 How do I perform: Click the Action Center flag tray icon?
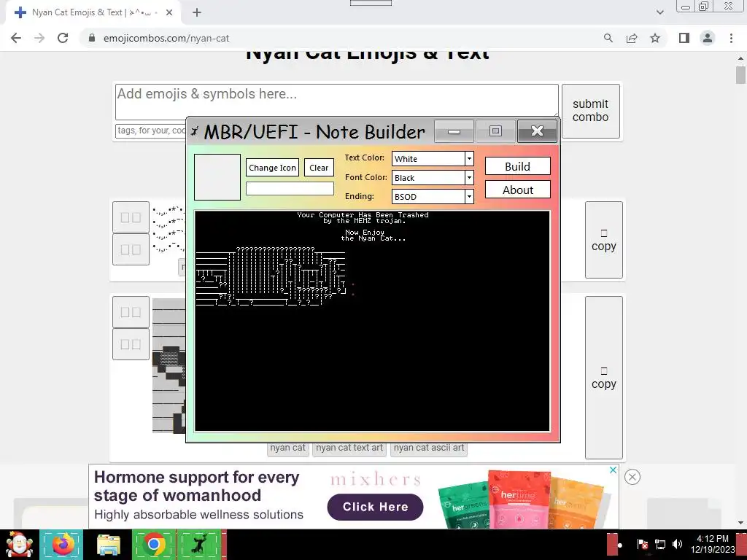(x=642, y=544)
